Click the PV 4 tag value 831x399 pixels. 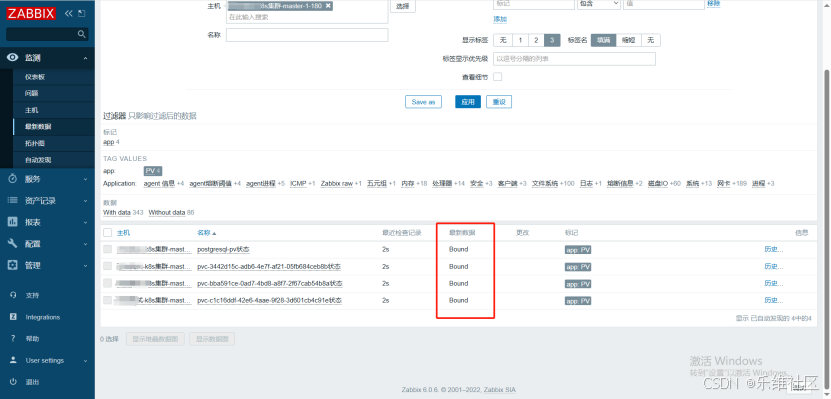153,171
